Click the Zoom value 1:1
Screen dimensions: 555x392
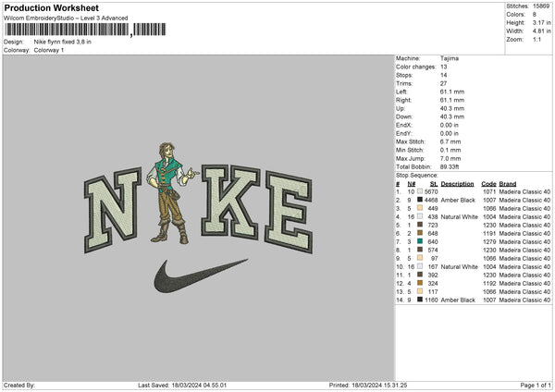click(x=536, y=41)
